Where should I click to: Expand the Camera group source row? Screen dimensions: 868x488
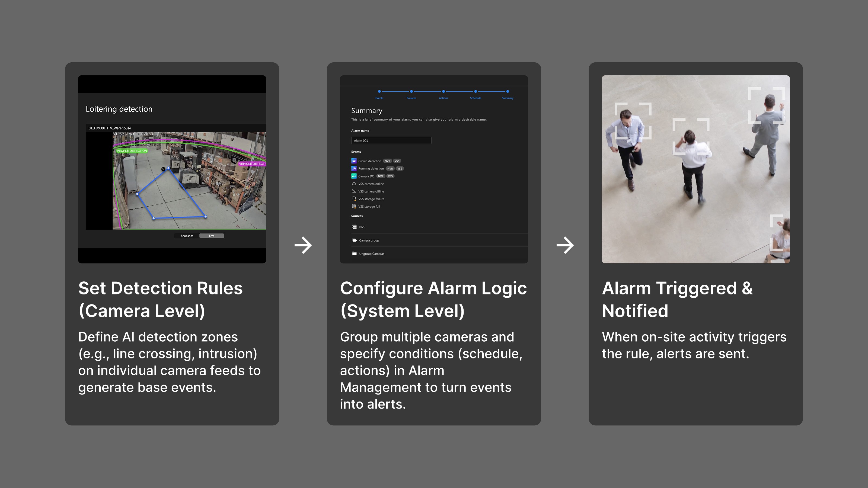(369, 240)
